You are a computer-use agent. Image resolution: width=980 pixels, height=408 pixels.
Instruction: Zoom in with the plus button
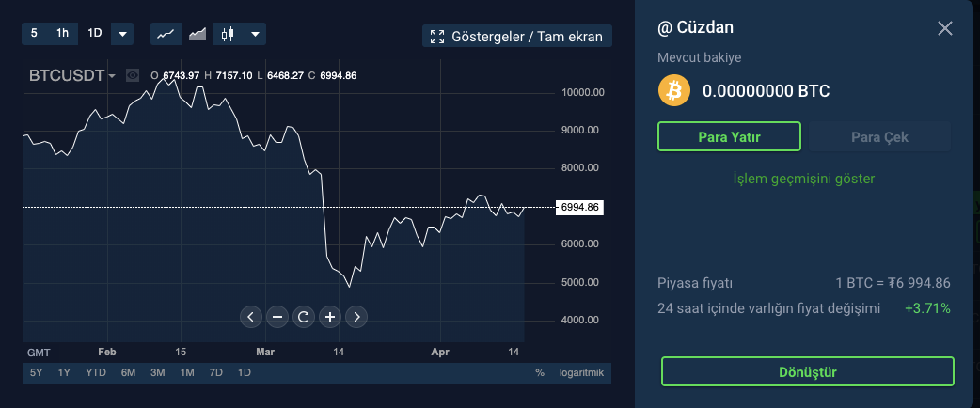click(x=330, y=317)
